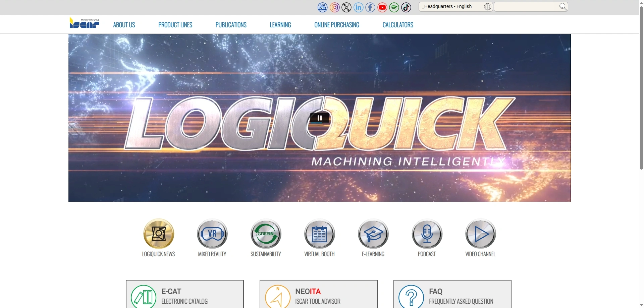Open the TikTok social icon
Image resolution: width=644 pixels, height=308 pixels.
click(406, 7)
